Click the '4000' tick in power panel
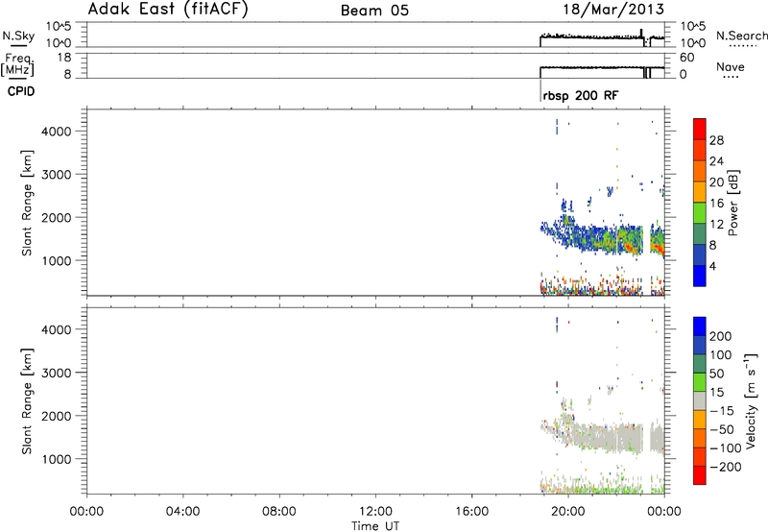This screenshot has height=532, width=768. (57, 132)
